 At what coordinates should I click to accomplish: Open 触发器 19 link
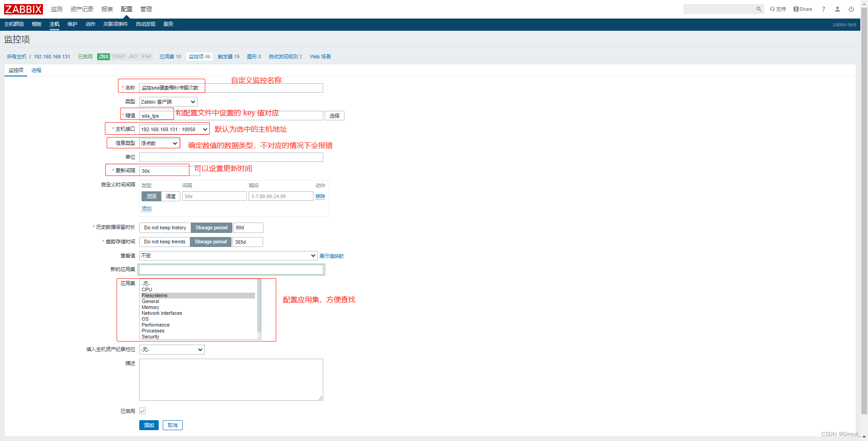229,57
